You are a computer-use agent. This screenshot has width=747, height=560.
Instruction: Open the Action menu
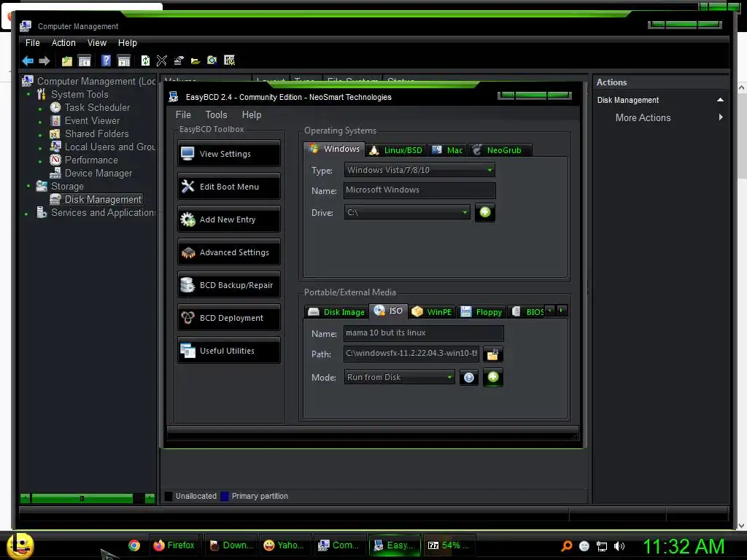point(63,43)
